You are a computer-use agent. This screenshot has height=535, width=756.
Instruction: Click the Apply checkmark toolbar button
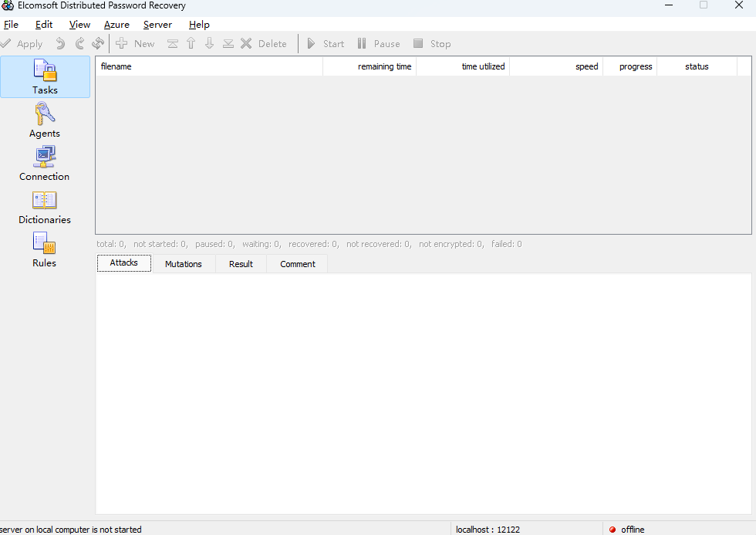22,44
